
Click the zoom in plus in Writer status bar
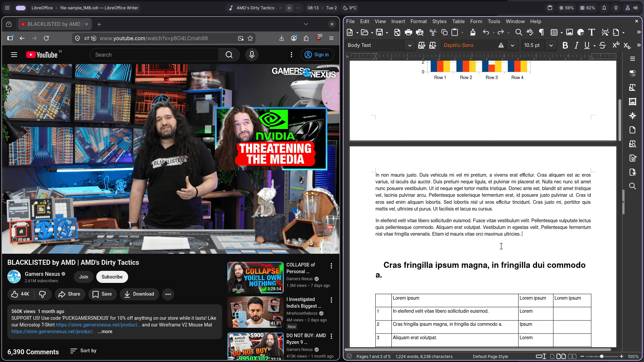coord(622,356)
